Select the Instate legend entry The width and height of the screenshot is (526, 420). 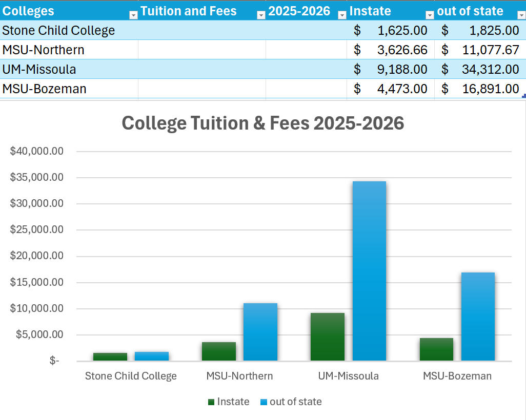(x=229, y=402)
